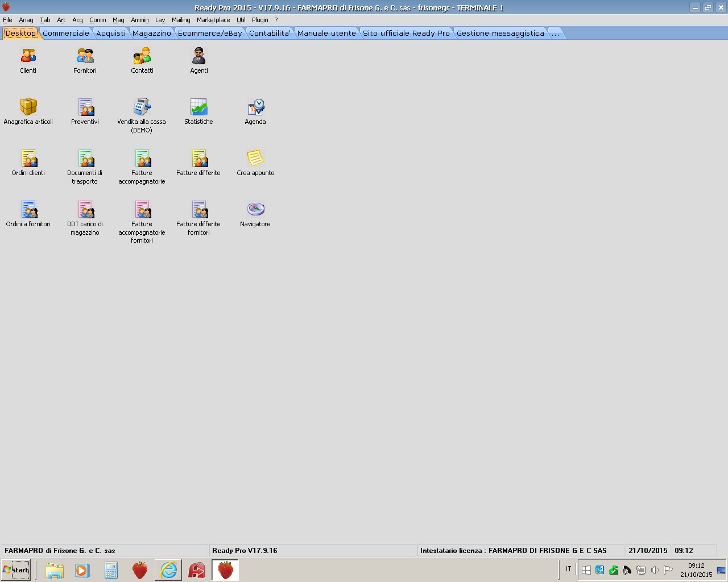This screenshot has width=728, height=582.
Task: Open the Sito ufficiale Ready Pro tab
Action: coord(406,33)
